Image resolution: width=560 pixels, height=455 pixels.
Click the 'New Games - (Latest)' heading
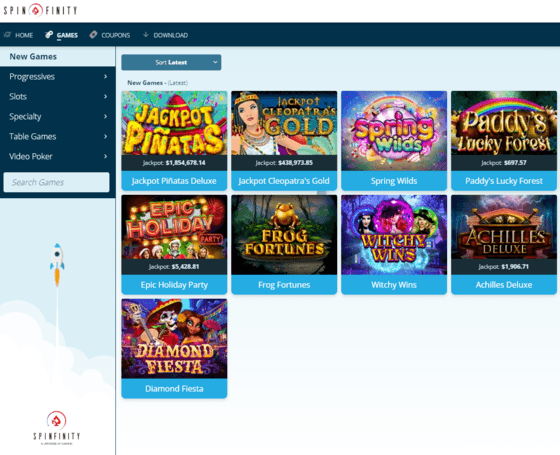[158, 83]
